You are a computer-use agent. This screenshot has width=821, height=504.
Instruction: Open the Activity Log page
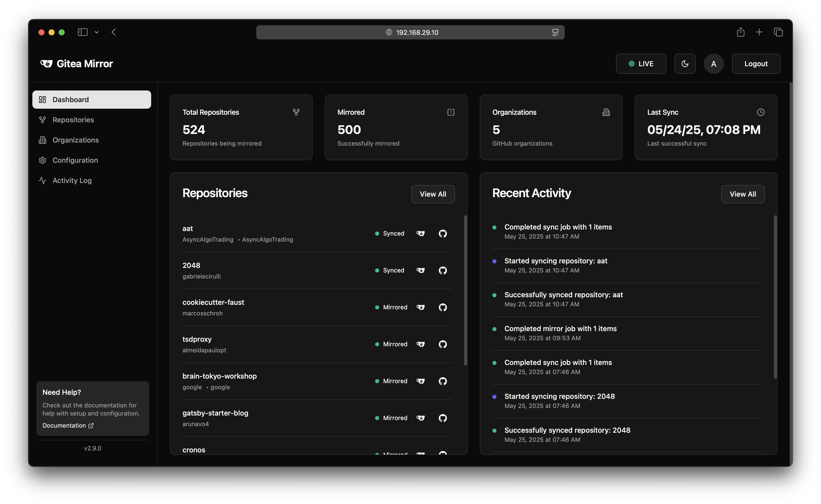(x=72, y=180)
